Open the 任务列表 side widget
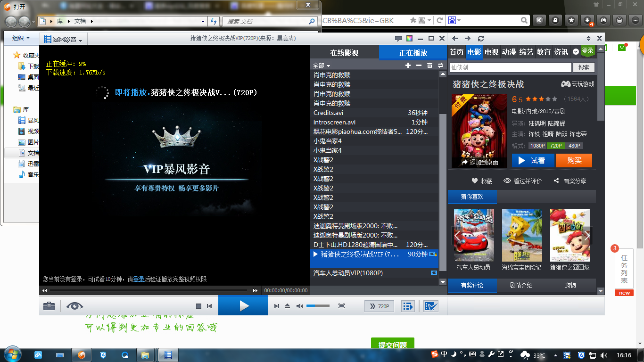 pos(624,270)
